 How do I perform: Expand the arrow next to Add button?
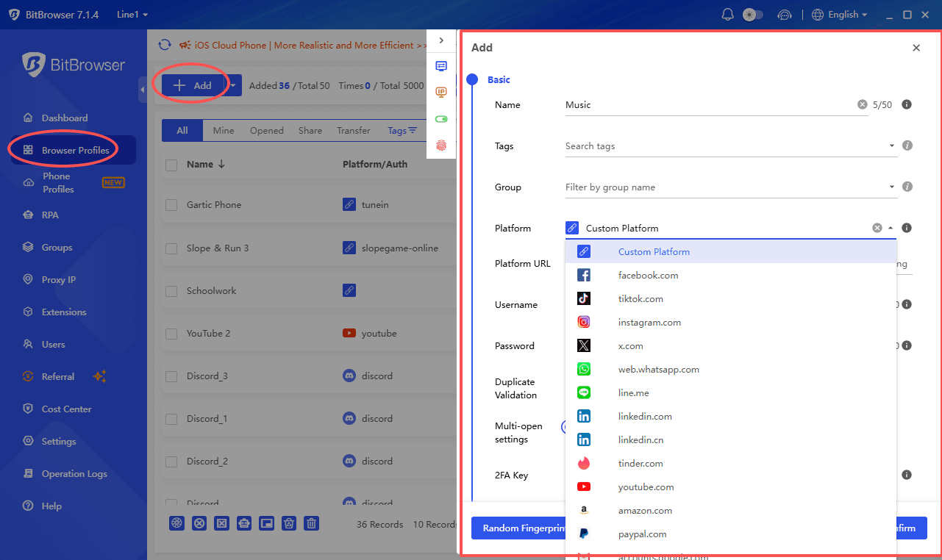coord(233,85)
